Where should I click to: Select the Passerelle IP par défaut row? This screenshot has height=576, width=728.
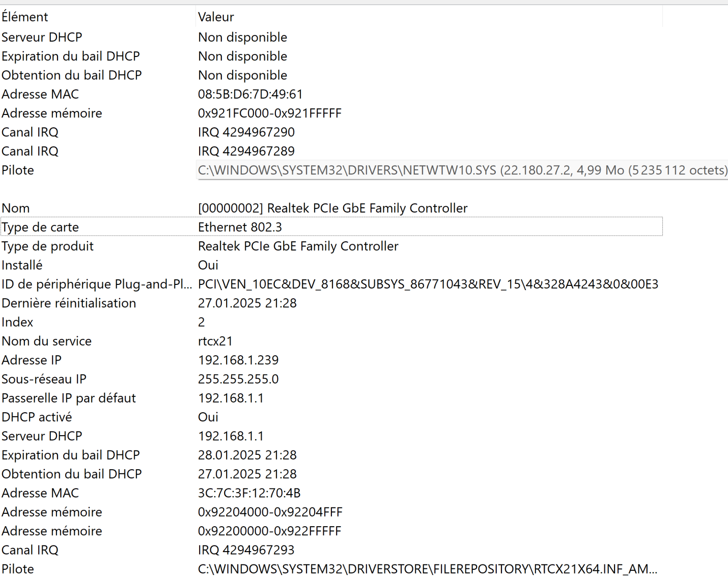230,398
